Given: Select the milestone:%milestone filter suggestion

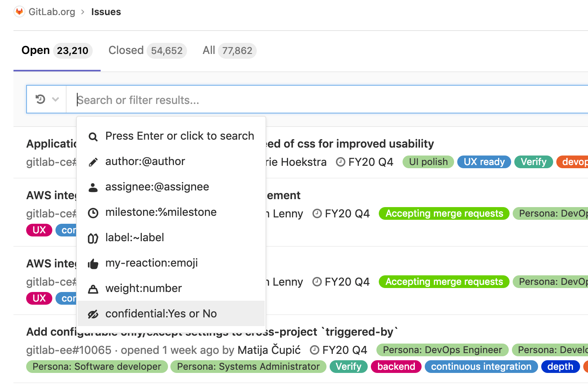Looking at the screenshot, I should click(x=161, y=212).
